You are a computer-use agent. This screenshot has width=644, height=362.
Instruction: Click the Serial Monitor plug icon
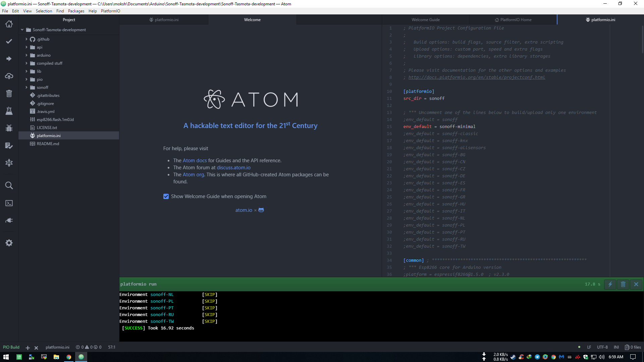point(9,221)
